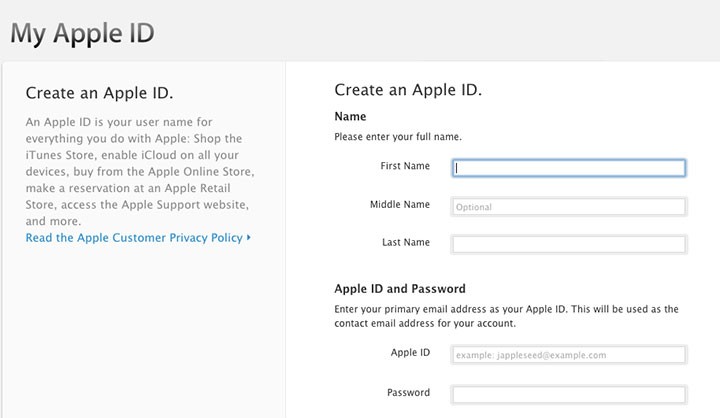Click the Name section heading
This screenshot has height=418, width=720.
coord(350,117)
